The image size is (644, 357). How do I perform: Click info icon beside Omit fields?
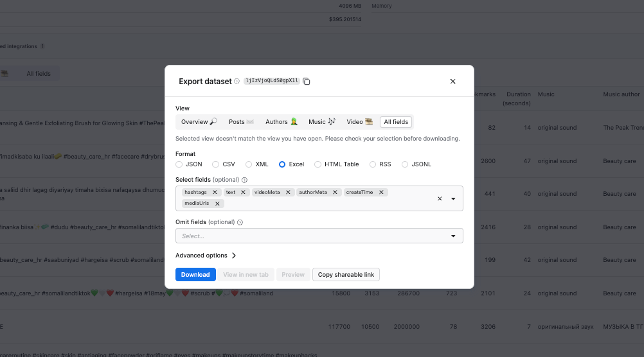click(x=240, y=222)
